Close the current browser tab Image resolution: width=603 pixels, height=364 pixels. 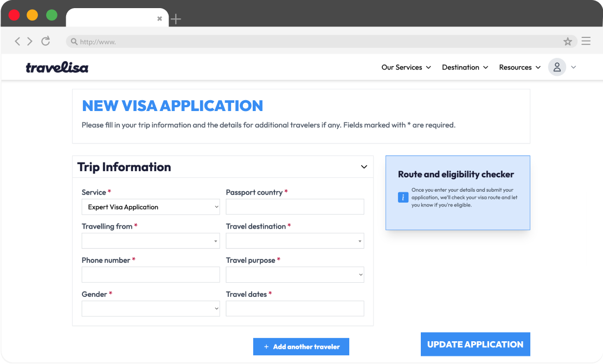(159, 18)
